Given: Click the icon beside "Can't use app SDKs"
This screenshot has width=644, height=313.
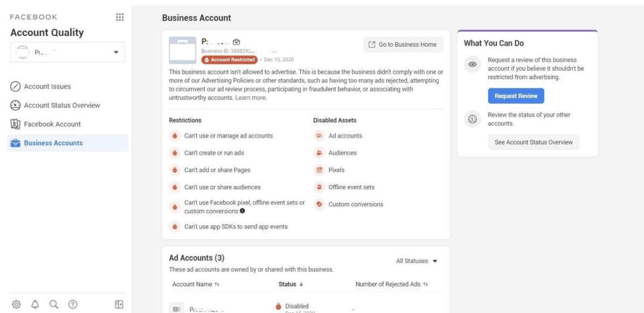Looking at the screenshot, I should tap(174, 226).
